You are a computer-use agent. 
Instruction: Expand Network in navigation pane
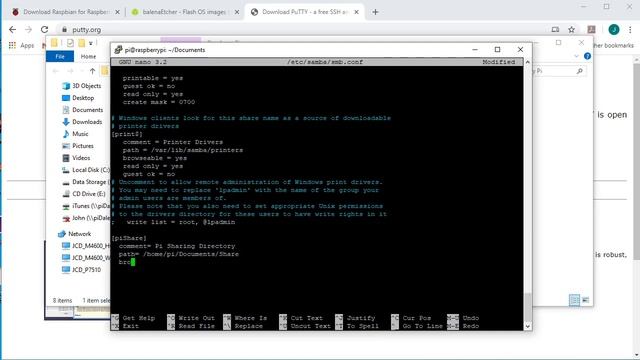pyautogui.click(x=75, y=234)
